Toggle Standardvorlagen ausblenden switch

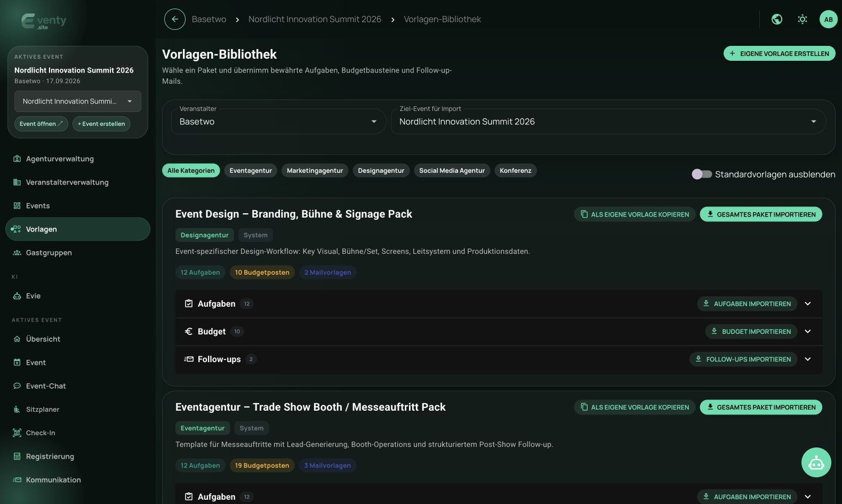point(702,174)
